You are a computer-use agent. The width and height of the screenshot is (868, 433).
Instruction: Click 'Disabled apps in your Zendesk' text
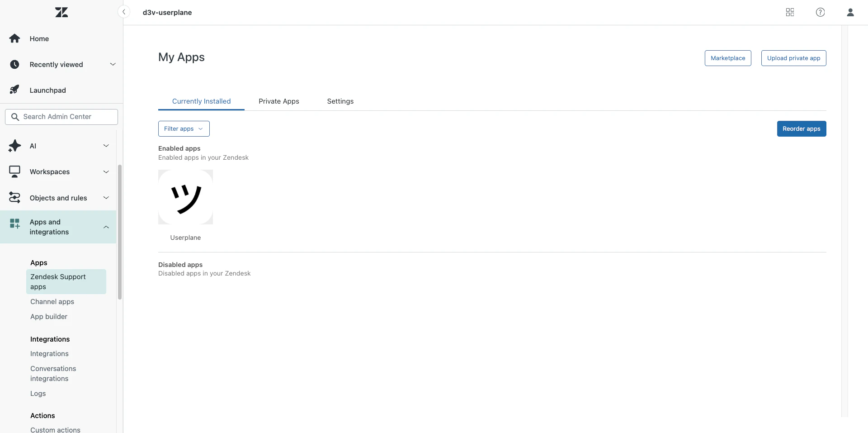[x=204, y=273]
